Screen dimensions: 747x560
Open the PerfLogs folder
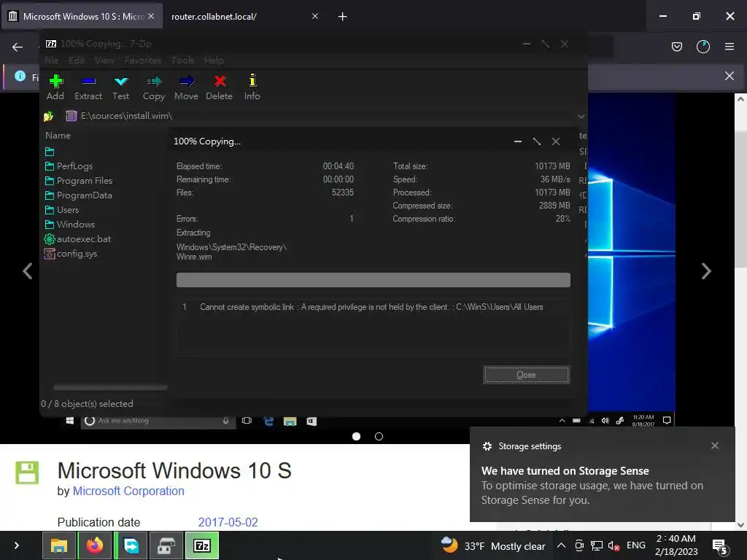click(69, 166)
